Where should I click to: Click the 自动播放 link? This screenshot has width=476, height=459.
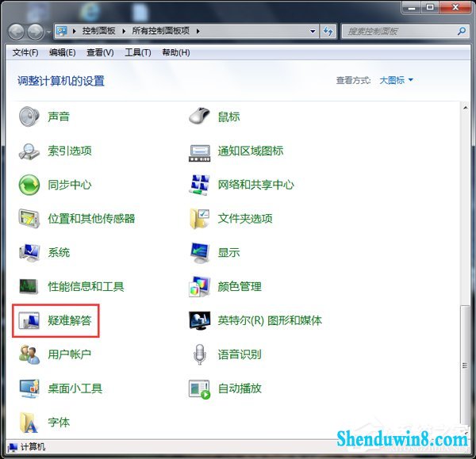[240, 388]
